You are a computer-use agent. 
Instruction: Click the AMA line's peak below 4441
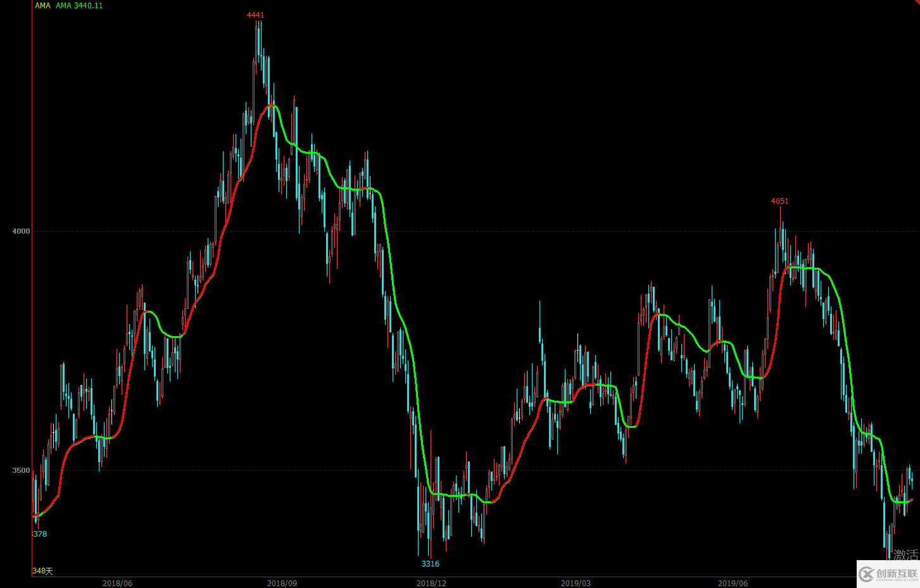[x=272, y=105]
